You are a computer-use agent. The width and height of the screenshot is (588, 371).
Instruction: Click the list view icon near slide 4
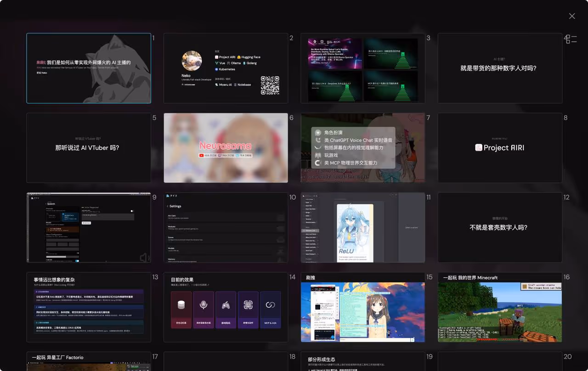pyautogui.click(x=571, y=39)
